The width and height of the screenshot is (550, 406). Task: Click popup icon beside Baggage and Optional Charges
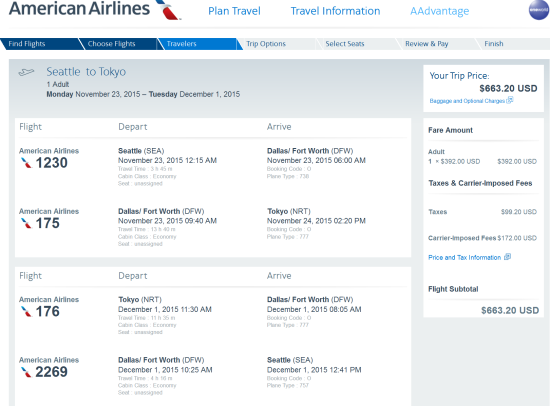[x=510, y=100]
